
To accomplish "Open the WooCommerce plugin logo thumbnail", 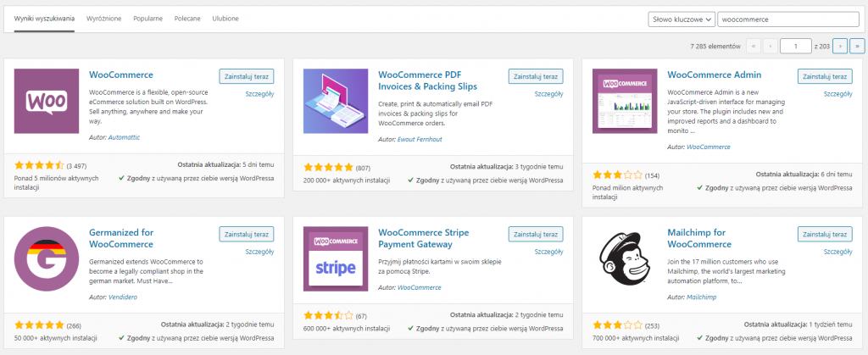I will (x=47, y=101).
